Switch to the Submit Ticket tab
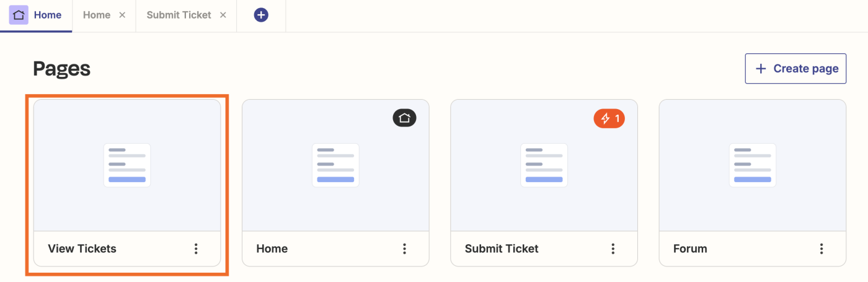Viewport: 868px width, 282px height. [x=179, y=15]
